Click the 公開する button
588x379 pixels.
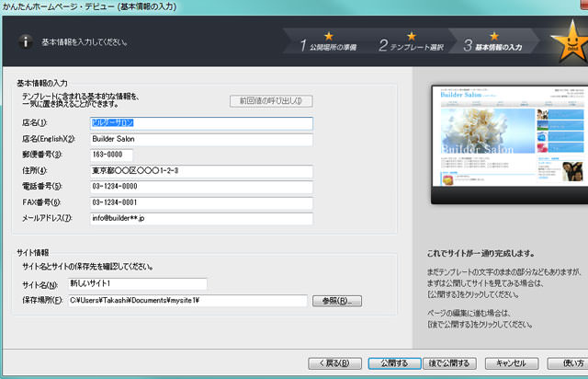coord(394,363)
